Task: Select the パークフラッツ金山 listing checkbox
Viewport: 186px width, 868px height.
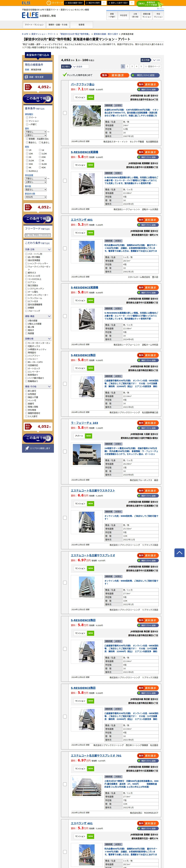Action: [65, 113]
